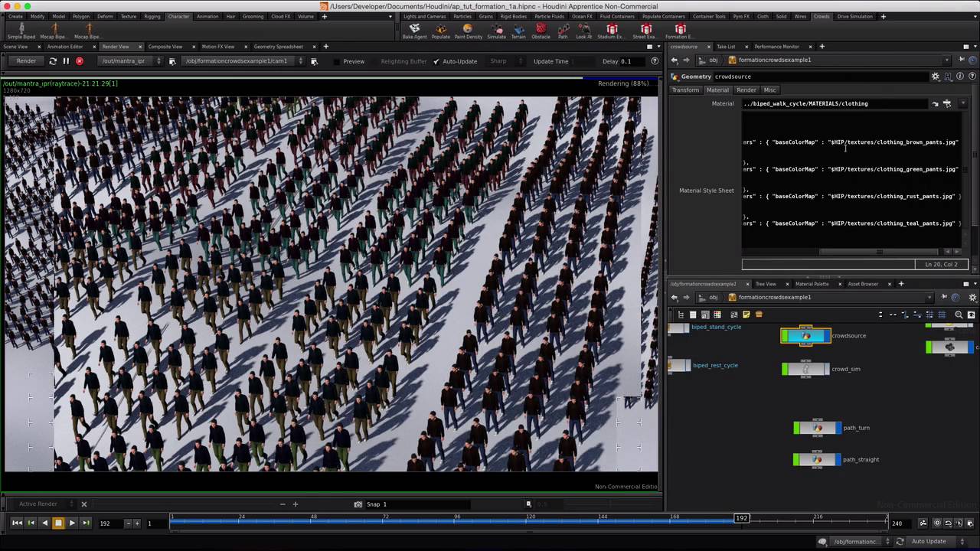Expand the parameter pane path dropdown
The width and height of the screenshot is (980, 551).
(x=947, y=60)
